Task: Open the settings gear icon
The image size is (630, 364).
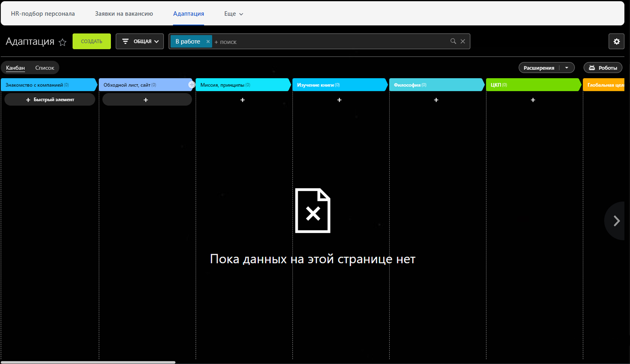Action: pyautogui.click(x=616, y=41)
